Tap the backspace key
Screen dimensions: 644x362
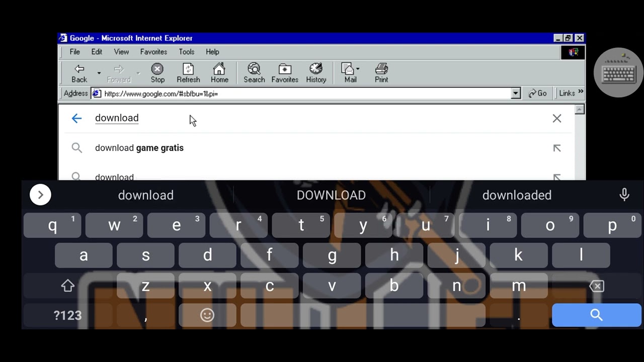click(x=597, y=286)
